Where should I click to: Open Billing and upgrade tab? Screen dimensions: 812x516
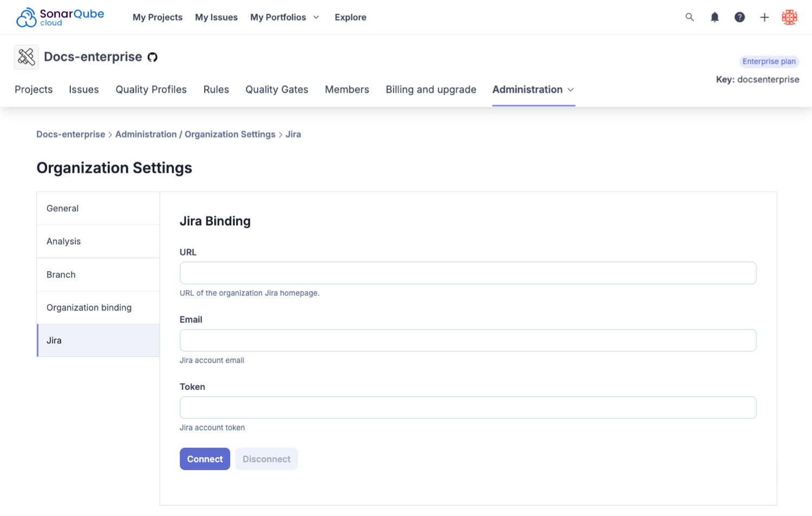click(431, 89)
